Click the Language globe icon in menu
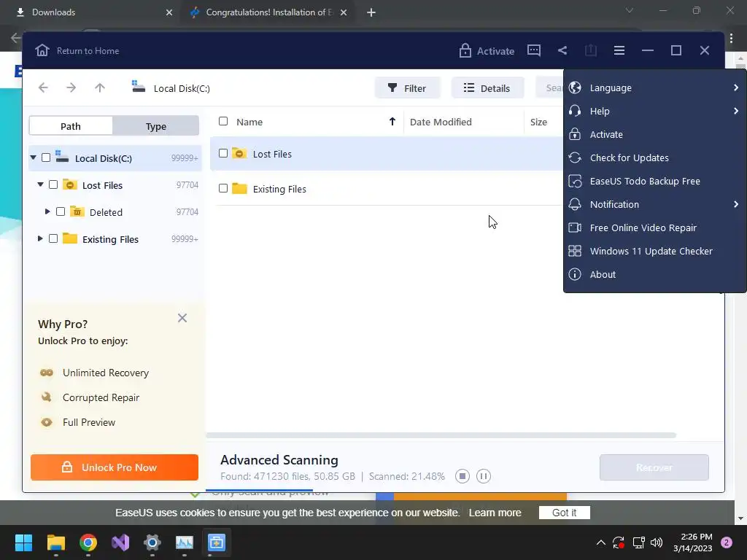The height and width of the screenshot is (560, 747). pos(575,87)
